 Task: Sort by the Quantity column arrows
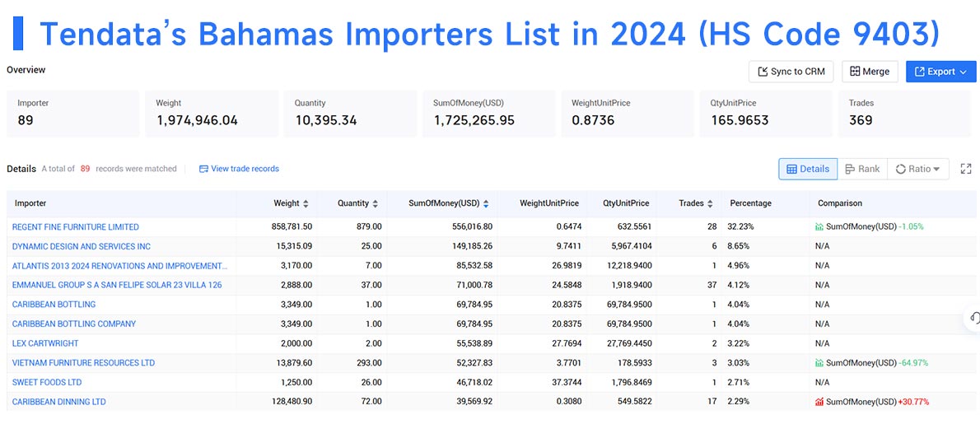(375, 203)
